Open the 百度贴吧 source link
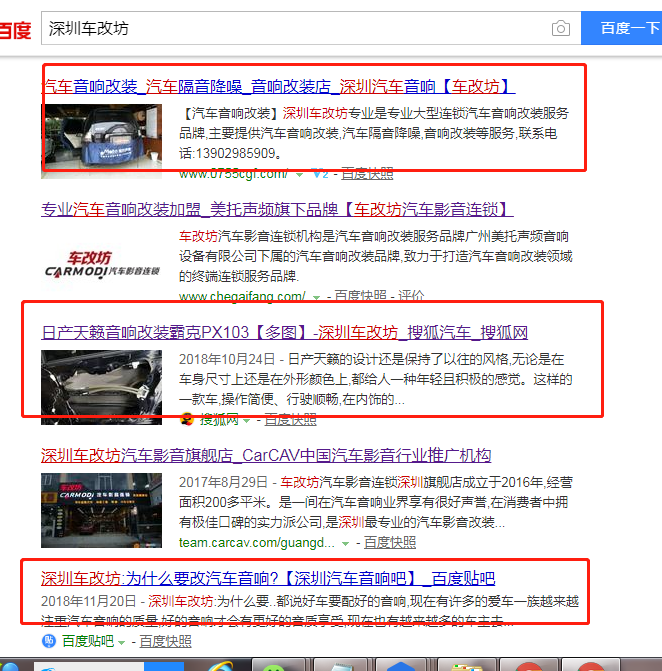The image size is (662, 671). click(x=88, y=641)
